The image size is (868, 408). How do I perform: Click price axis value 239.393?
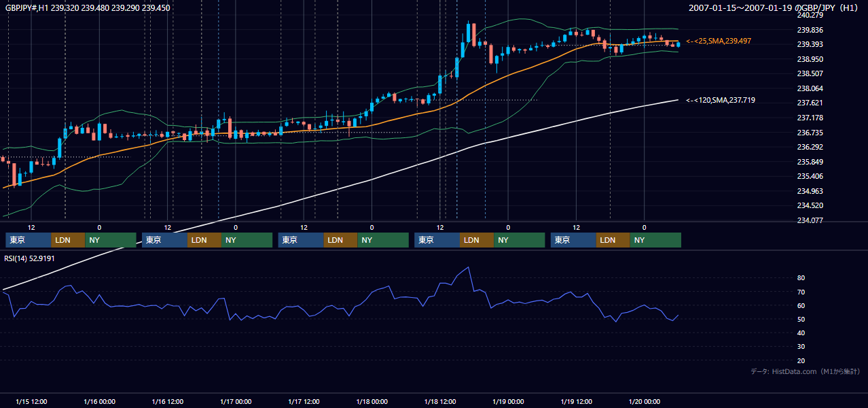[x=810, y=44]
